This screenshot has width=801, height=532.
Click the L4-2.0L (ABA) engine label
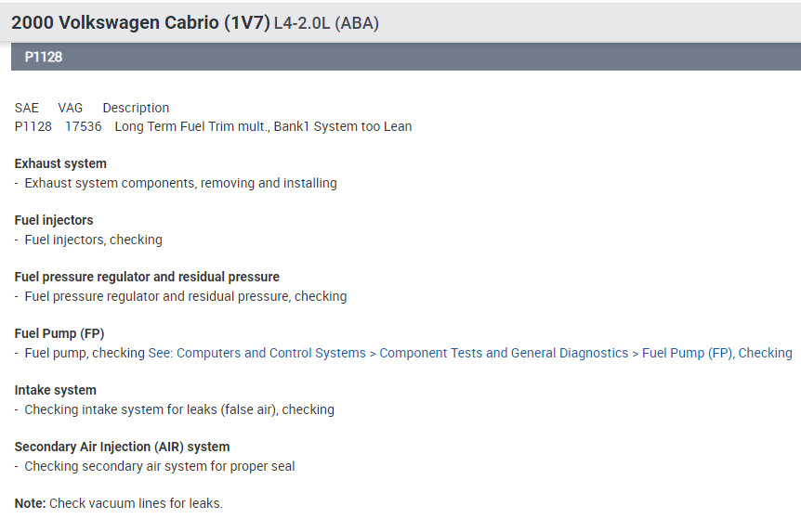pos(326,24)
